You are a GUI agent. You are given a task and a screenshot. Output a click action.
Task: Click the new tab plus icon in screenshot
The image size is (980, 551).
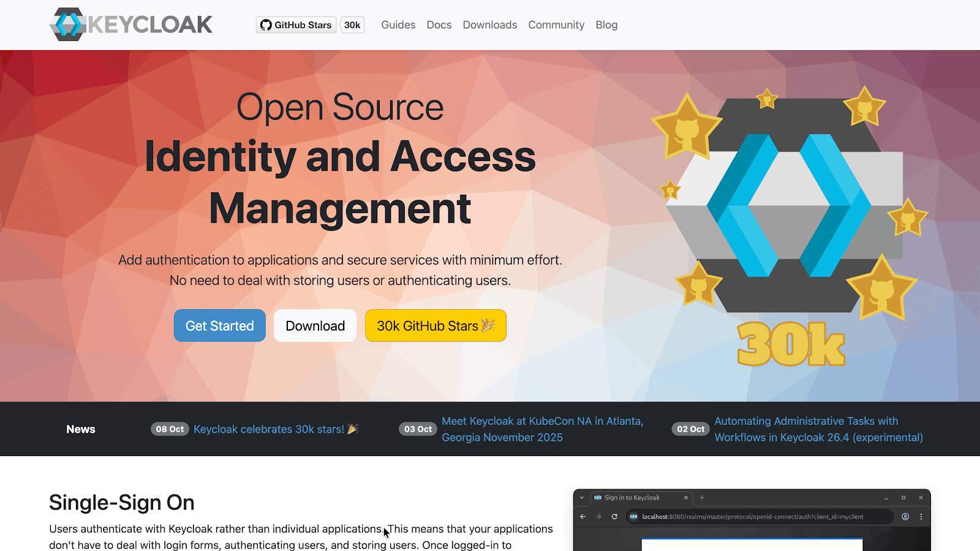(702, 498)
